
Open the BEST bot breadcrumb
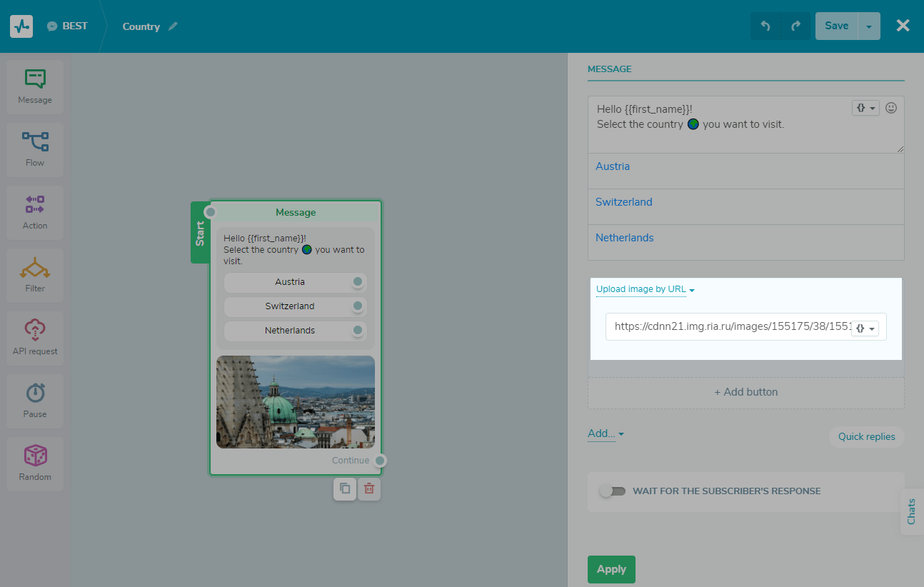[x=67, y=26]
